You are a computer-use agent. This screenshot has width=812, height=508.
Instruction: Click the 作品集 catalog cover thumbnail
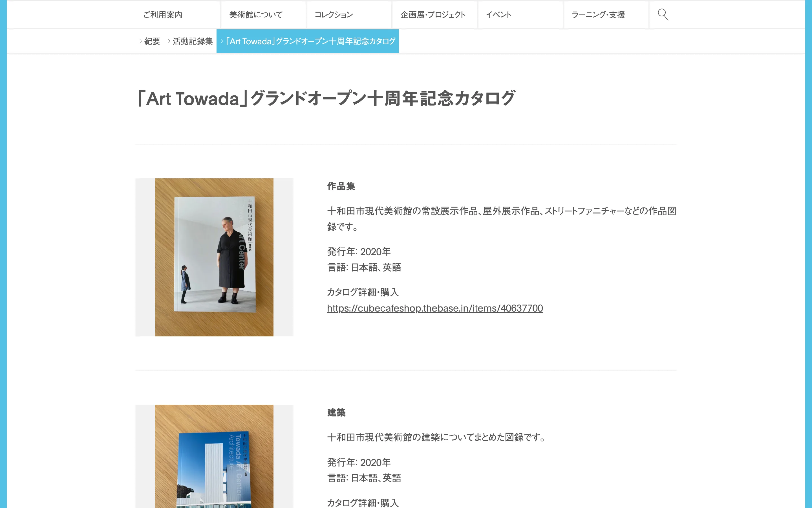(214, 257)
